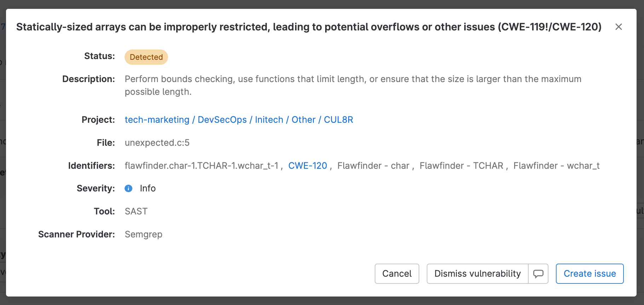Click the unexpected.c:5 file location
Image resolution: width=644 pixels, height=305 pixels.
tap(157, 143)
